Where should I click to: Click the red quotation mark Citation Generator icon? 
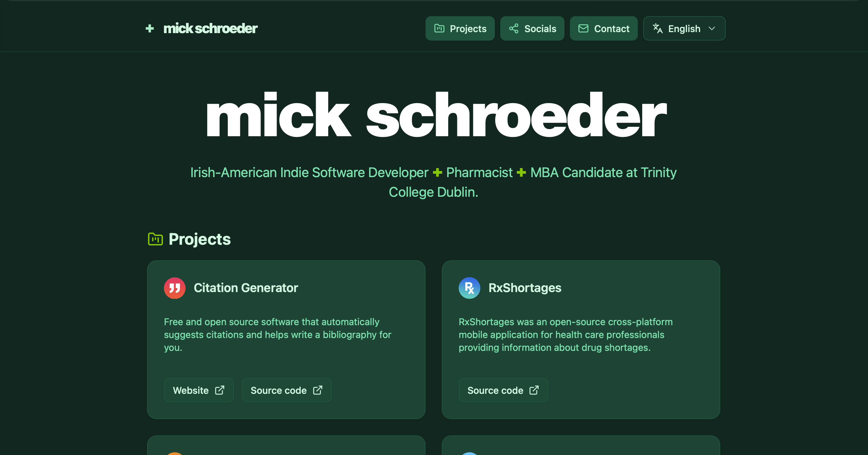175,288
